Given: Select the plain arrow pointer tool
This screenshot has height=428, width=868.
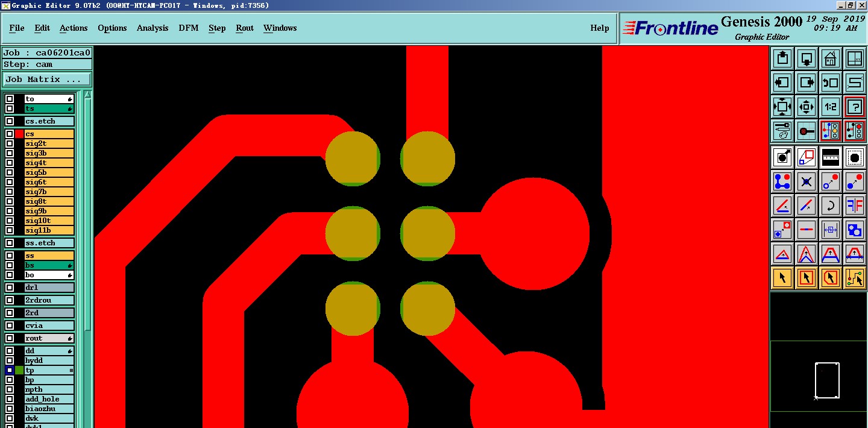Looking at the screenshot, I should 782,278.
